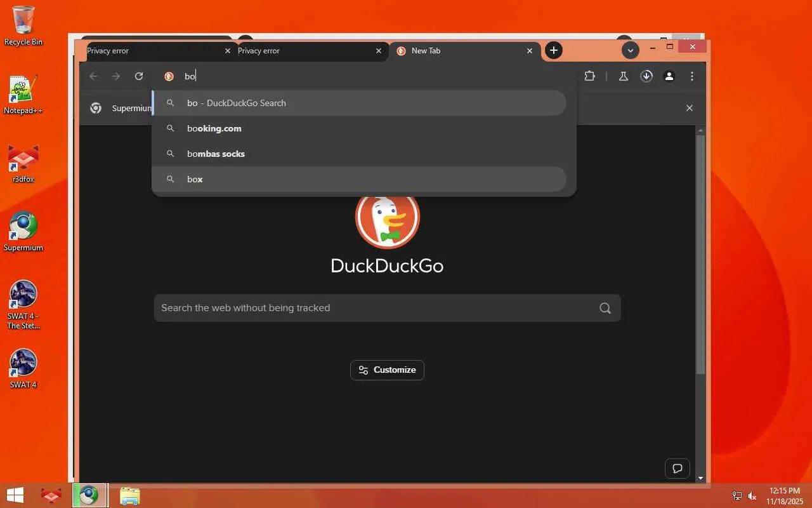Select the r3dfox desktop shortcut
This screenshot has height=508, width=812.
coord(23,164)
